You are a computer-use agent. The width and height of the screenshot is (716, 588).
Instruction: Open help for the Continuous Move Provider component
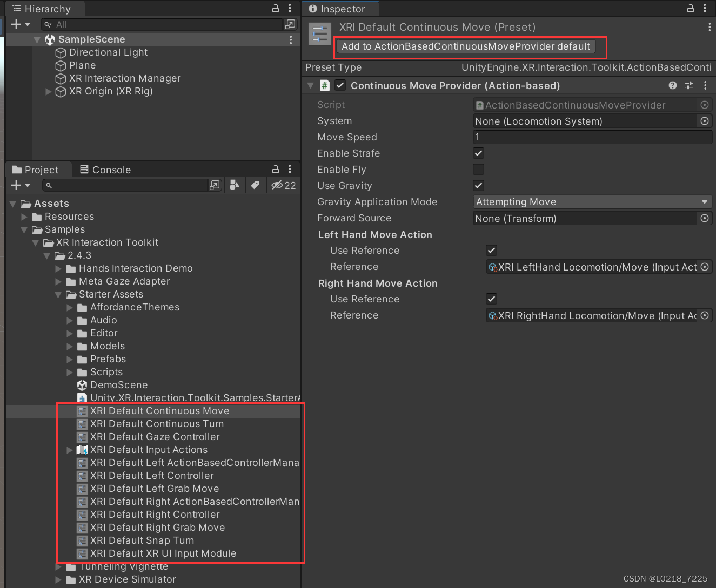coord(672,85)
